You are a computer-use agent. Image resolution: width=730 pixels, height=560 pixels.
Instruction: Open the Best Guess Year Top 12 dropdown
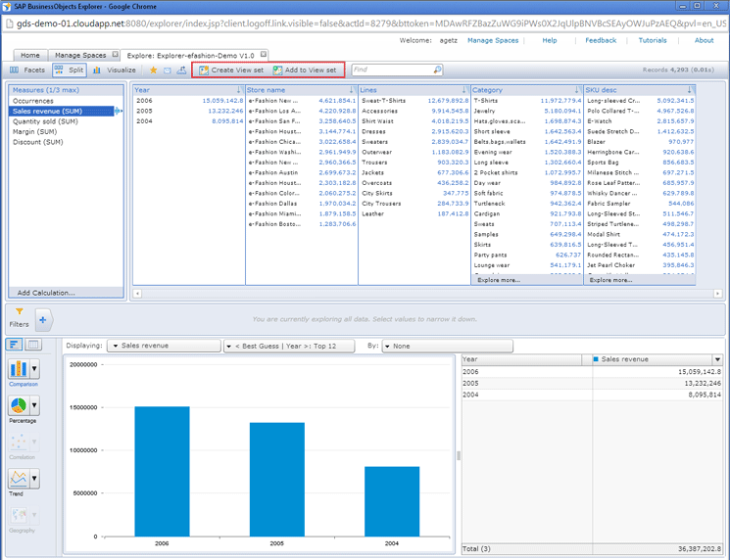click(x=287, y=346)
